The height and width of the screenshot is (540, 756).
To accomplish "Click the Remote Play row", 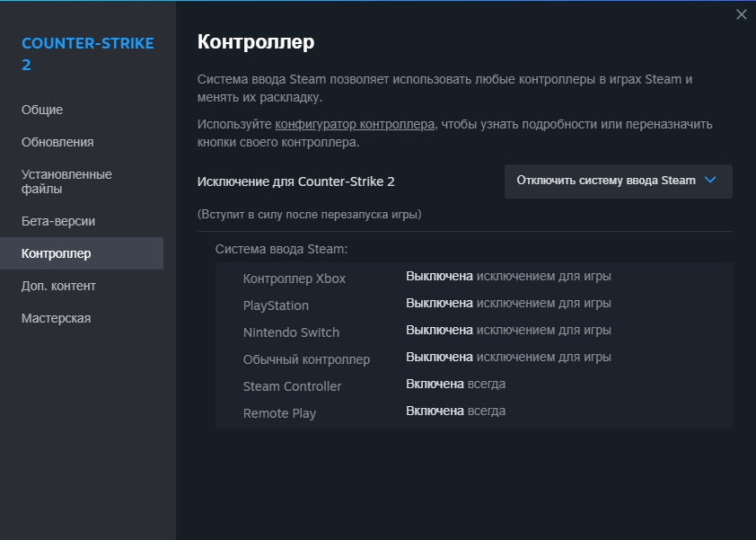I will point(279,413).
